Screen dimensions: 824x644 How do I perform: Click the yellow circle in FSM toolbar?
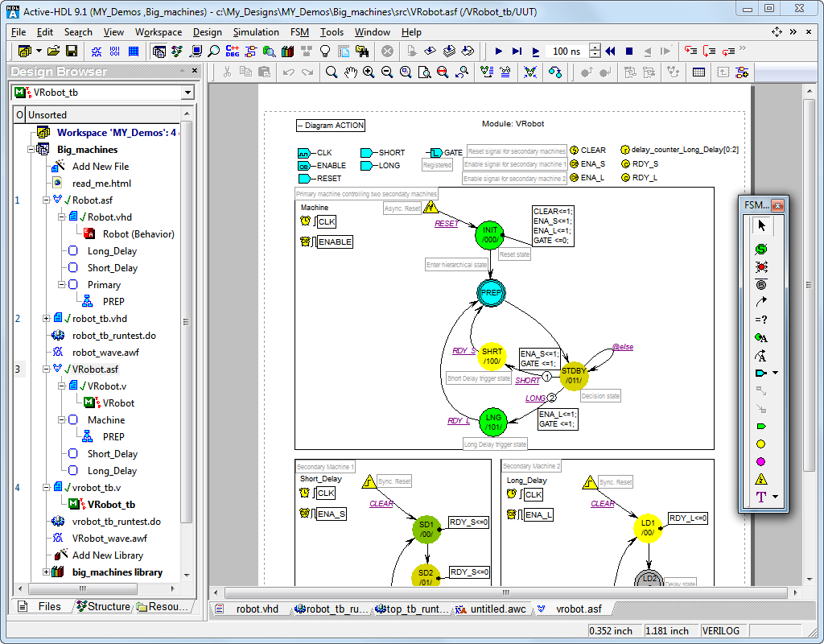tap(760, 444)
